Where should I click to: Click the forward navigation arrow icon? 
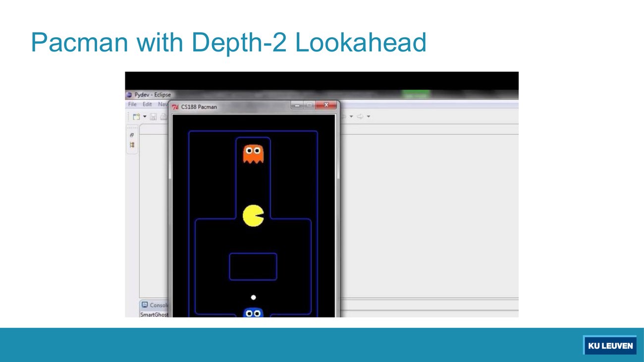coord(360,117)
